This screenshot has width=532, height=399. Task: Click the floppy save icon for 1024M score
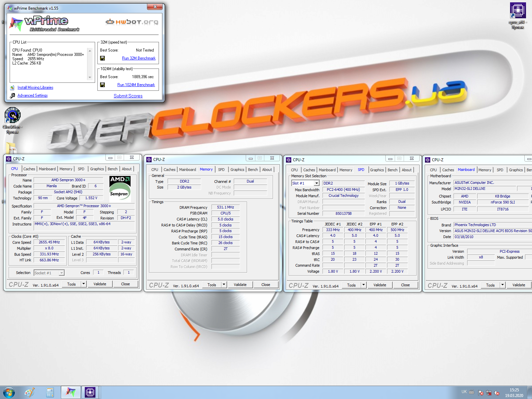(x=102, y=85)
